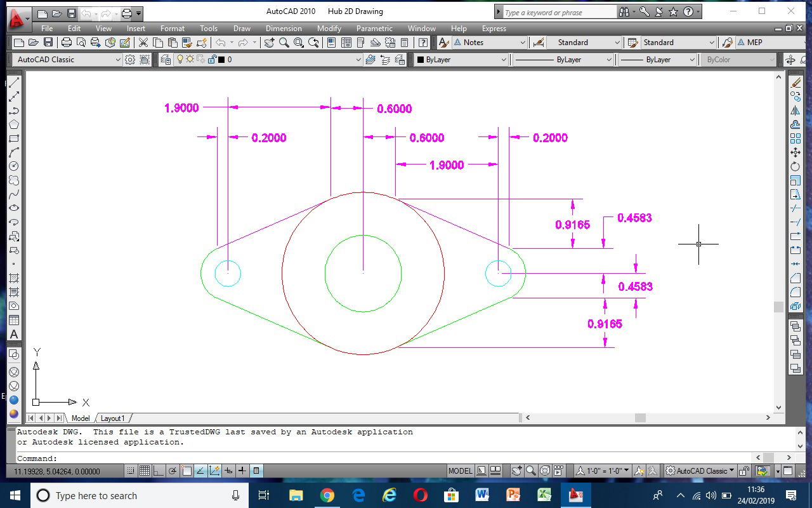The image size is (812, 508).
Task: Toggle Ortho mode in the status bar
Action: point(157,471)
